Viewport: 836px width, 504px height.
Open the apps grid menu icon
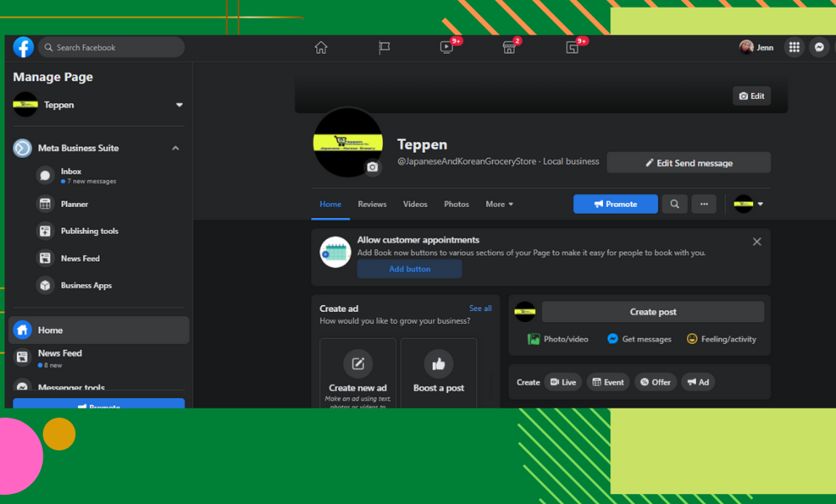tap(794, 48)
